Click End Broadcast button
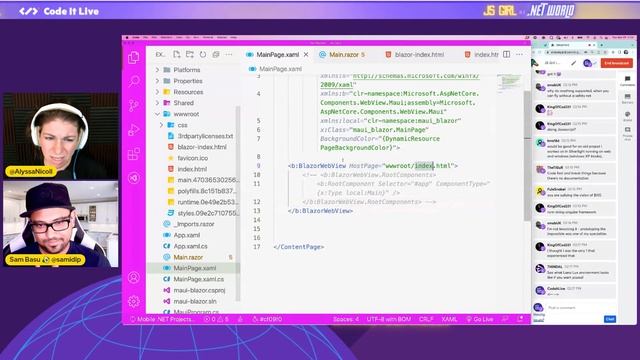Image resolution: width=640 pixels, height=360 pixels. [616, 63]
